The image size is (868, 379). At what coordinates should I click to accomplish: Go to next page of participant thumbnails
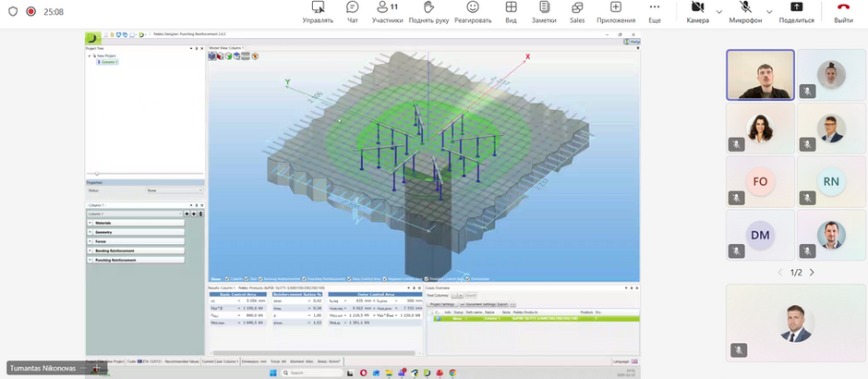812,273
